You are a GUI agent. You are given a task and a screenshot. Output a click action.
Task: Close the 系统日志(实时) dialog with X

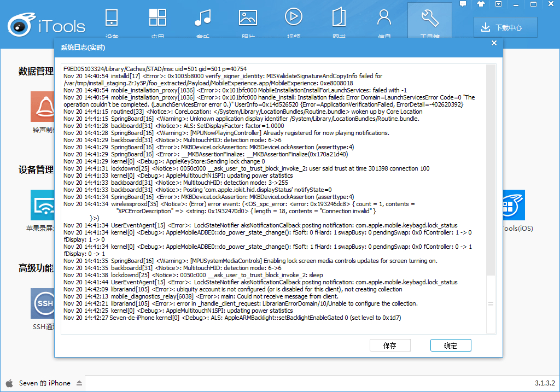494,43
